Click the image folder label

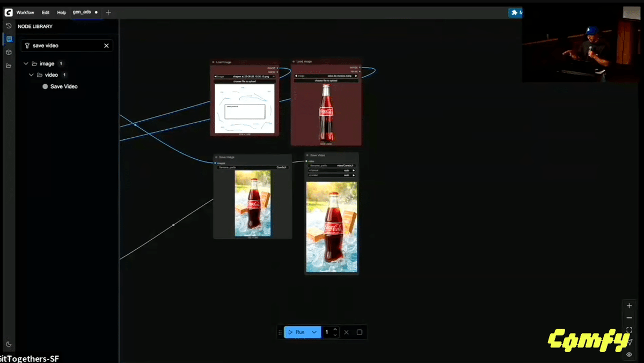[x=47, y=64]
